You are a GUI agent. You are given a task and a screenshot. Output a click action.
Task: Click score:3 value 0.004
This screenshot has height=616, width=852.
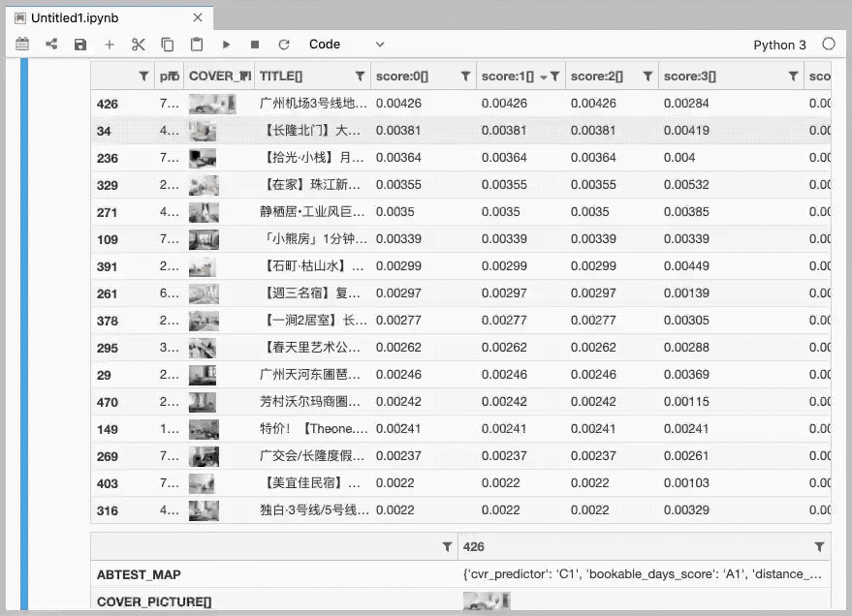(x=679, y=158)
